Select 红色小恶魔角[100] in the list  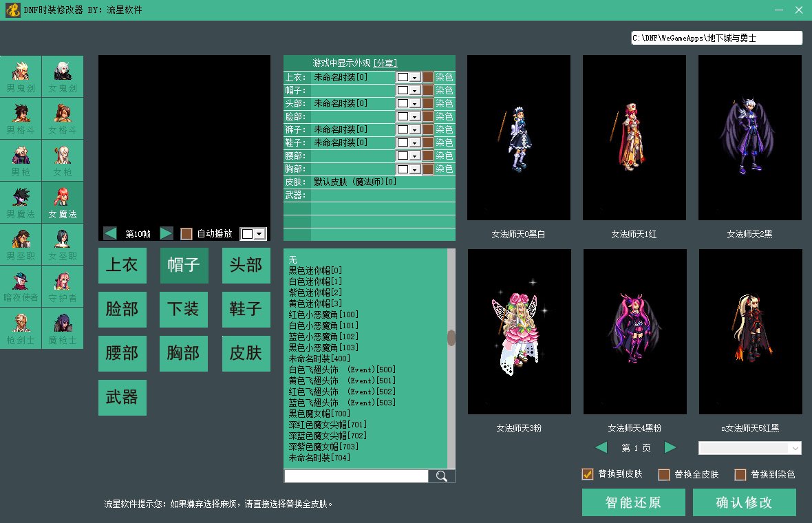(323, 314)
